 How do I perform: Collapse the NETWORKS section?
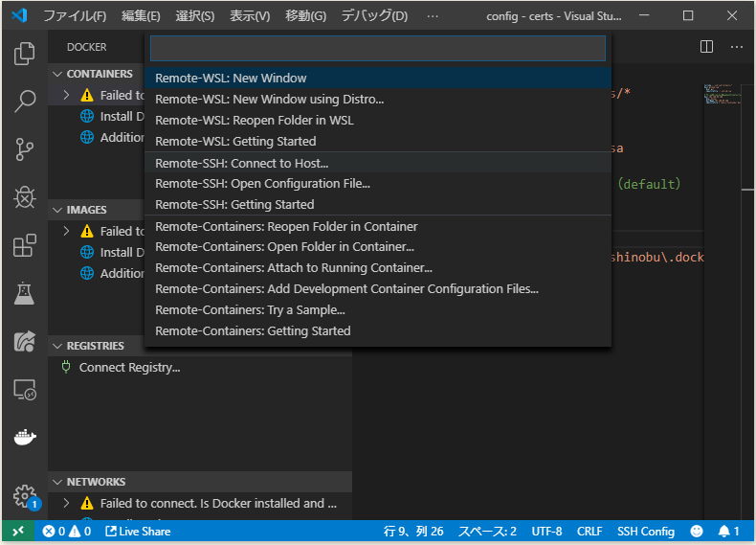tap(57, 482)
